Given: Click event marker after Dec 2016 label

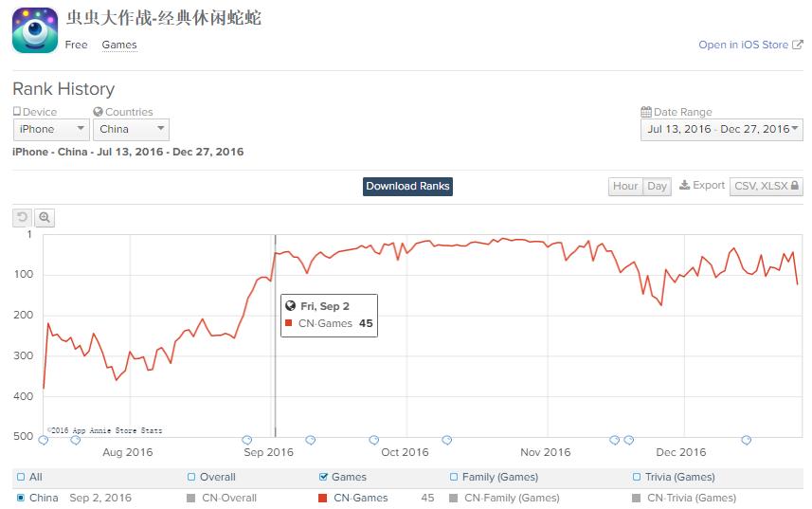Looking at the screenshot, I should [x=747, y=440].
